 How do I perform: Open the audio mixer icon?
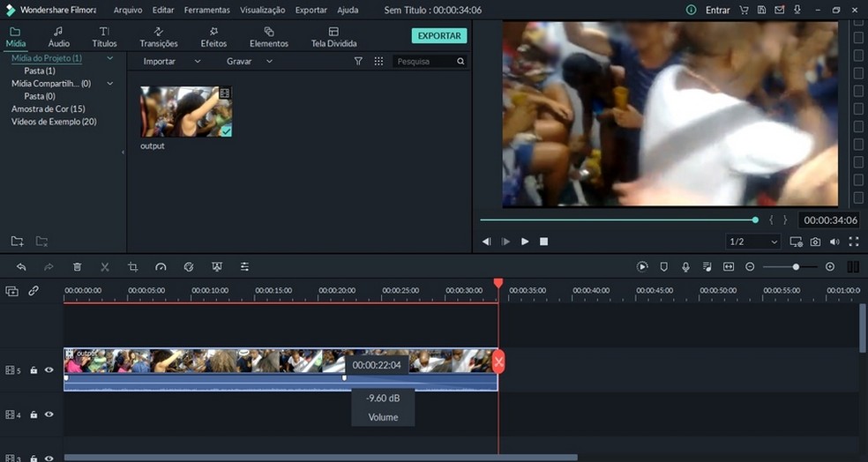[x=707, y=266]
